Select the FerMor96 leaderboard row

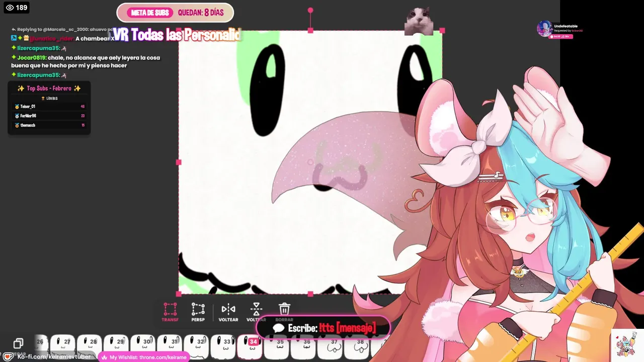(x=49, y=116)
